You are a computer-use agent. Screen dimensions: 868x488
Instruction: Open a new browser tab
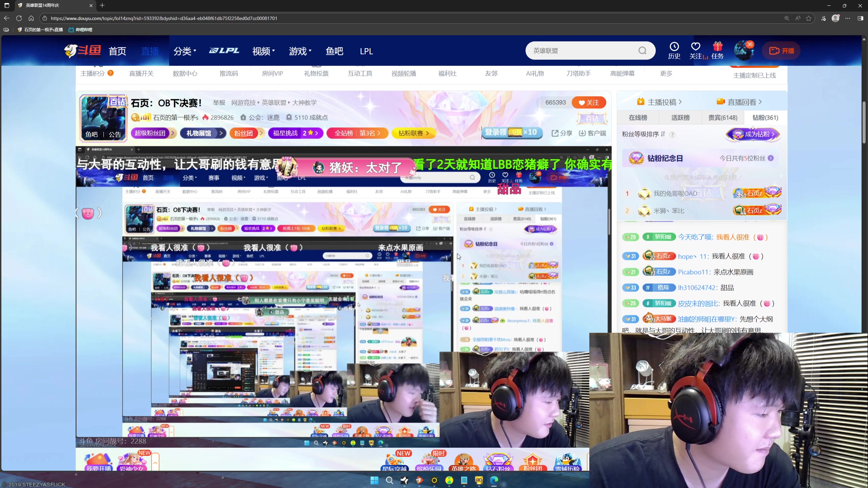tap(102, 5)
